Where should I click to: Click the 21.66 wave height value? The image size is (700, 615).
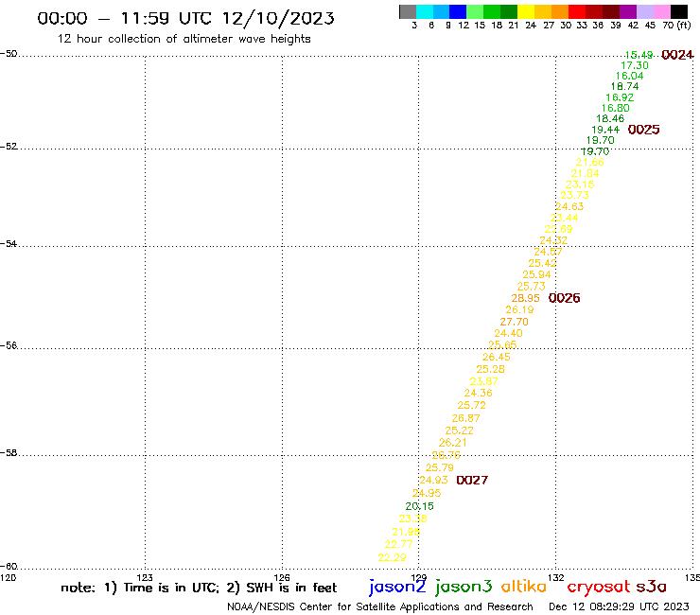(589, 162)
